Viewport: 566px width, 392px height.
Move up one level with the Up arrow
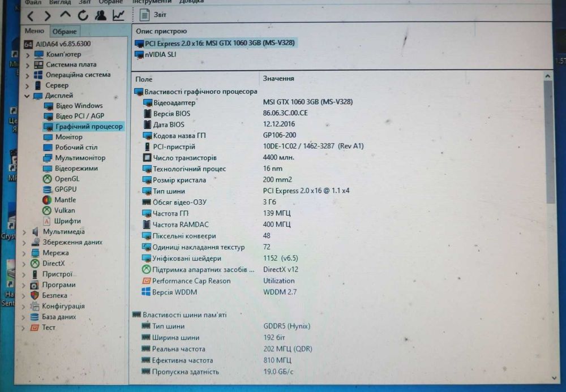(65, 15)
